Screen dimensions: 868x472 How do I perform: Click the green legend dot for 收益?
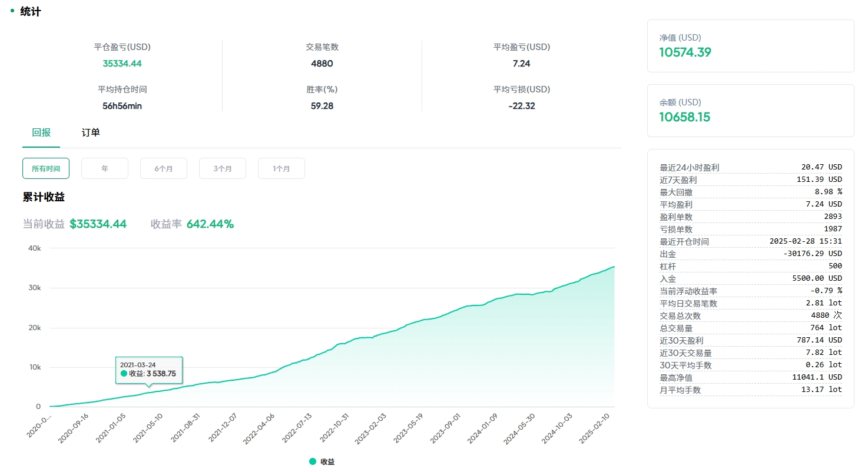click(x=313, y=462)
